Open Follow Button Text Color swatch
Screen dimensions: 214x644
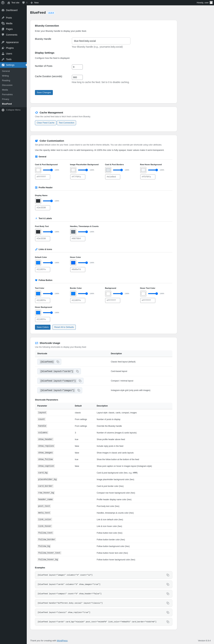pyautogui.click(x=38, y=293)
